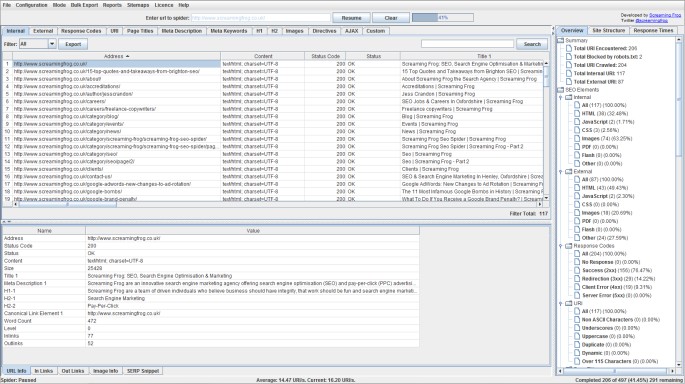Switch to the Meta Description tab

coord(182,31)
